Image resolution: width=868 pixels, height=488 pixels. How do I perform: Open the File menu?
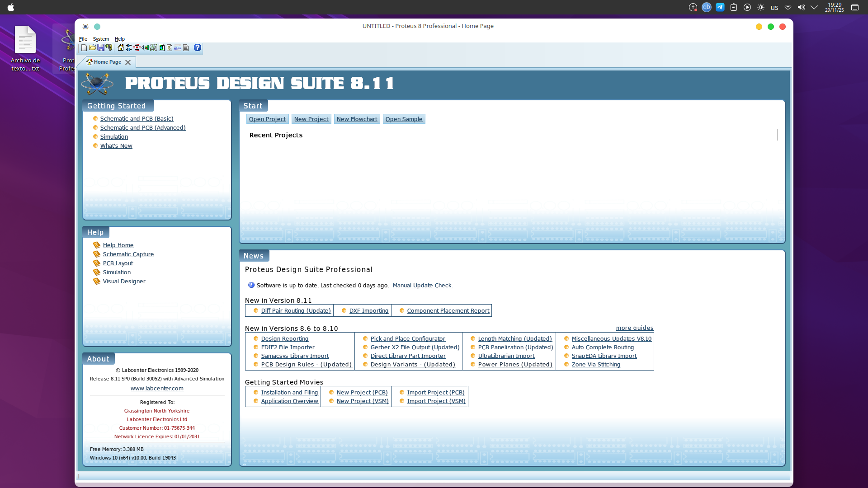pos(83,39)
